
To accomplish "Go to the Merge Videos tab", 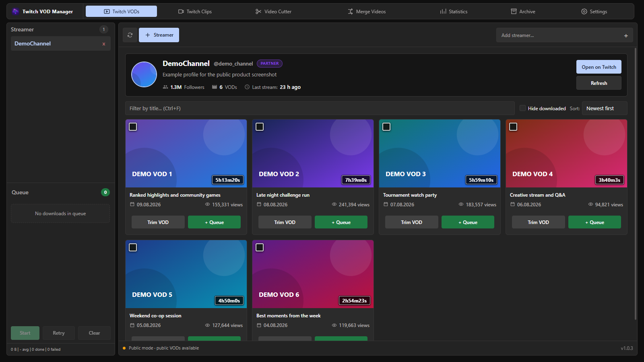I will [x=367, y=12].
